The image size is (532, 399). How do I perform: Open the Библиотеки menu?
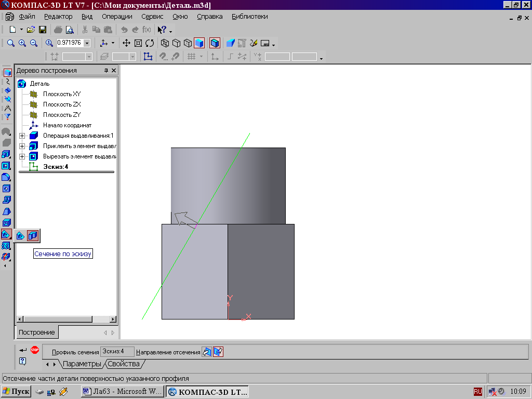pos(250,16)
